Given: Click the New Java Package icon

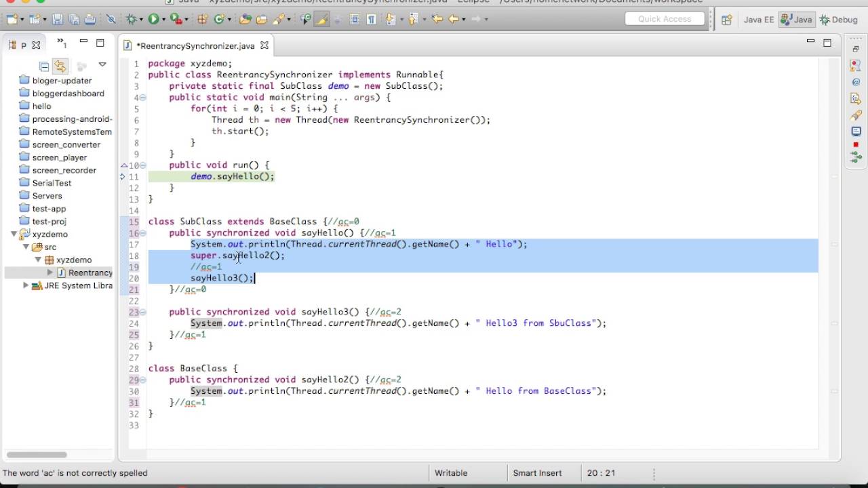Looking at the screenshot, I should tap(202, 20).
